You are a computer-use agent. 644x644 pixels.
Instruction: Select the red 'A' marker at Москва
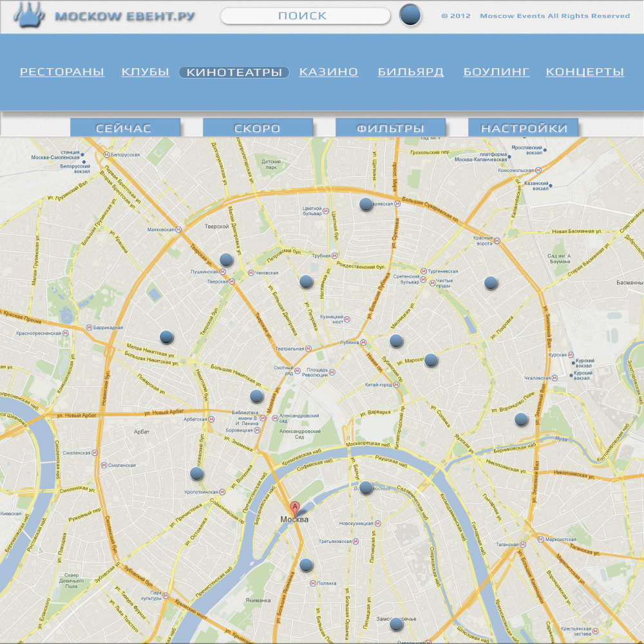(295, 507)
